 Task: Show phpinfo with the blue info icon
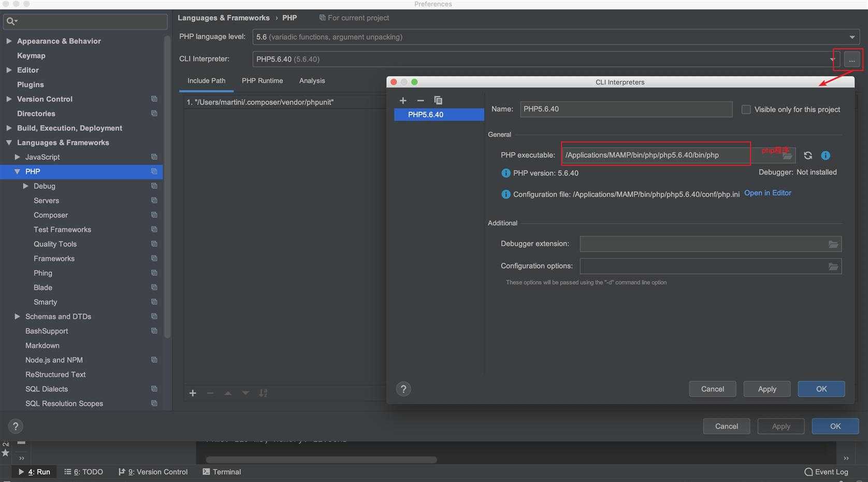coord(826,155)
